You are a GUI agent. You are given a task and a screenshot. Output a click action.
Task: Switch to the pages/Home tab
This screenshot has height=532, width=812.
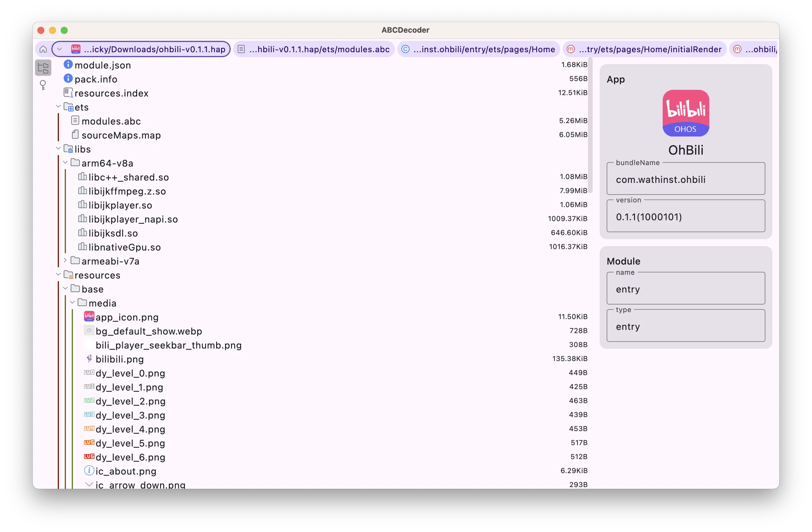tap(478, 49)
